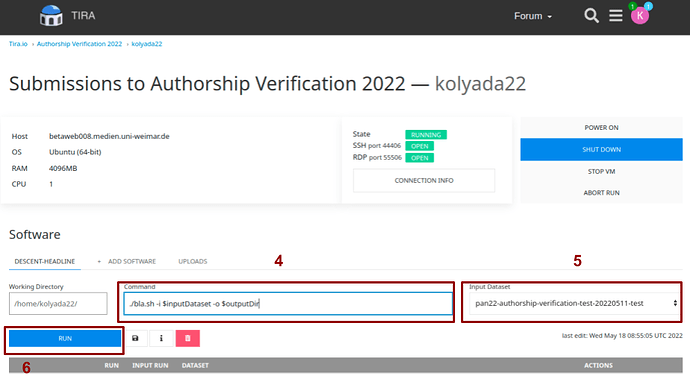Screen dimensions: 690x378
Task: Open the Input Dataset dropdown
Action: [x=573, y=303]
